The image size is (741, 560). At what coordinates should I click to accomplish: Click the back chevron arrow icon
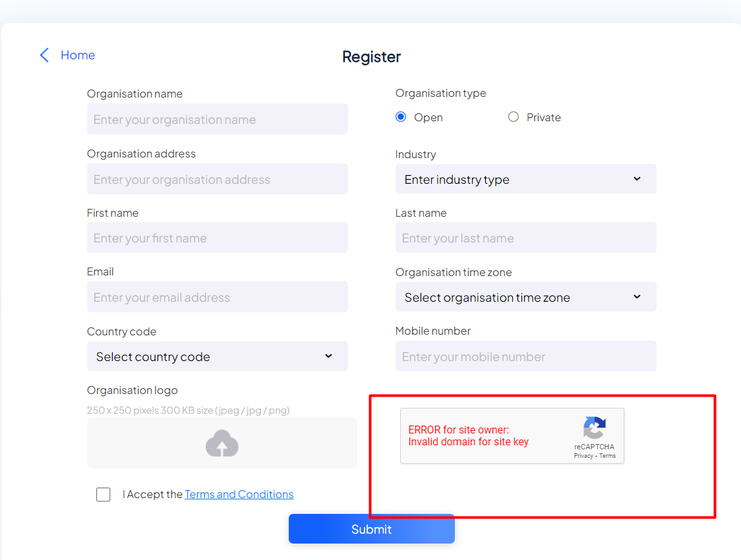[44, 55]
